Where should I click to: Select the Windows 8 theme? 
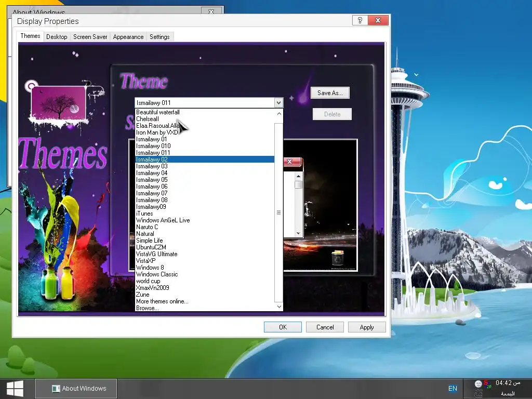click(205, 268)
